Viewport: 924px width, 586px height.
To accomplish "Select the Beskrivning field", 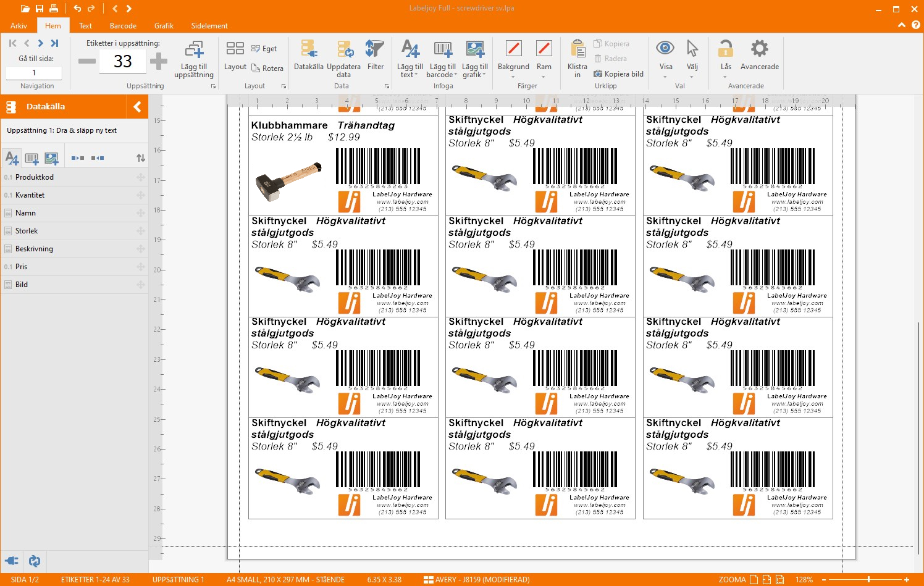I will tap(74, 249).
